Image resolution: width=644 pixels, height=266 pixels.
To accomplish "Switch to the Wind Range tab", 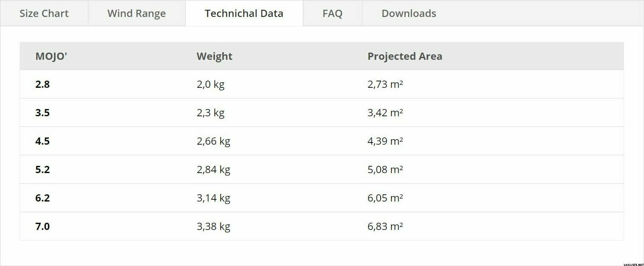I will click(x=137, y=13).
